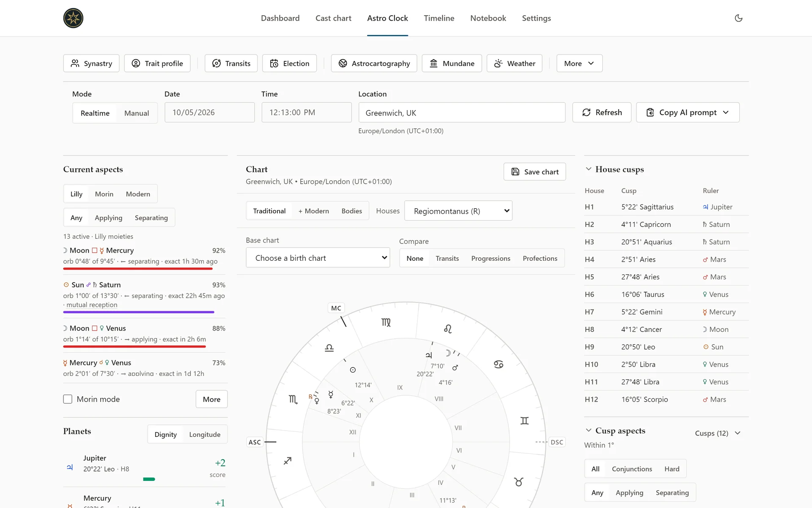Switch mode to Manual

(x=137, y=113)
